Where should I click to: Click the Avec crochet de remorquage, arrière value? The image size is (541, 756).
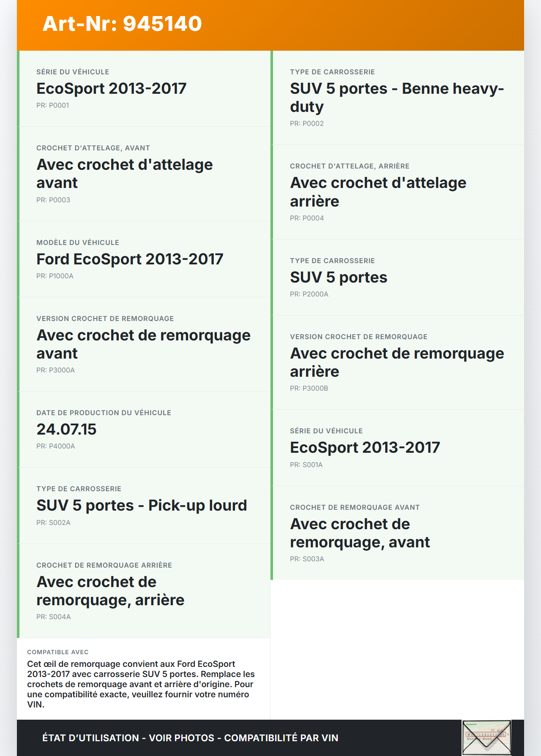[x=110, y=591]
